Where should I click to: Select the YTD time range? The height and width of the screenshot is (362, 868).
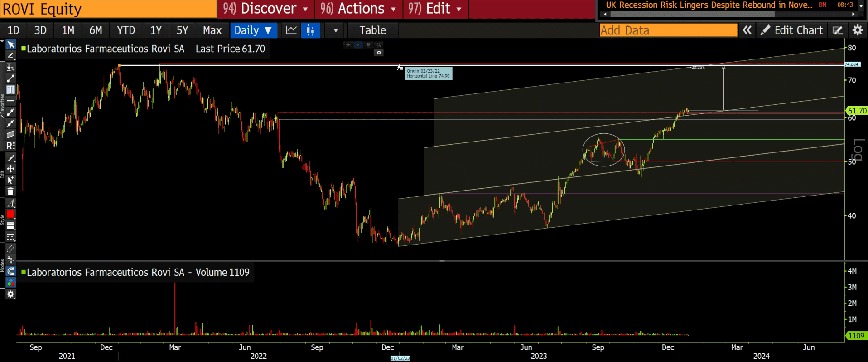coord(126,30)
